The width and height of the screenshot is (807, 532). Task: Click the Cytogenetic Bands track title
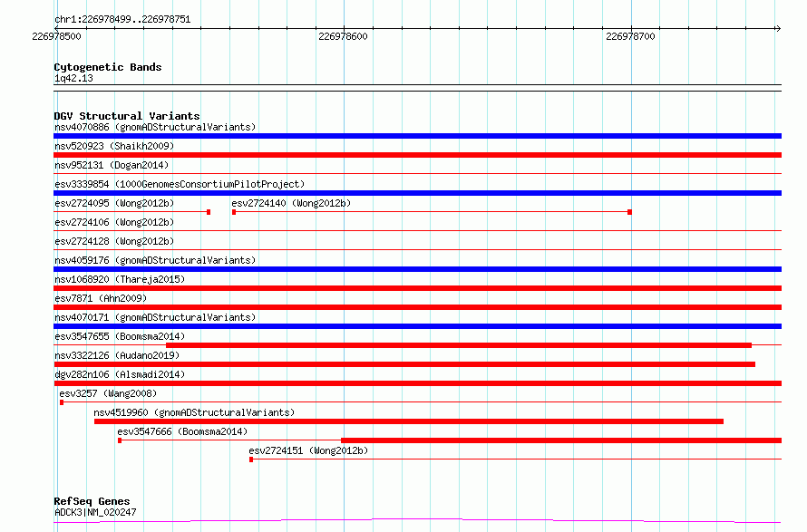(x=108, y=67)
